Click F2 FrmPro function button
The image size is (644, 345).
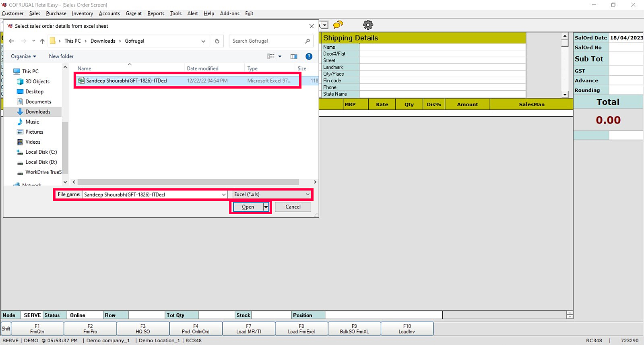tap(90, 328)
